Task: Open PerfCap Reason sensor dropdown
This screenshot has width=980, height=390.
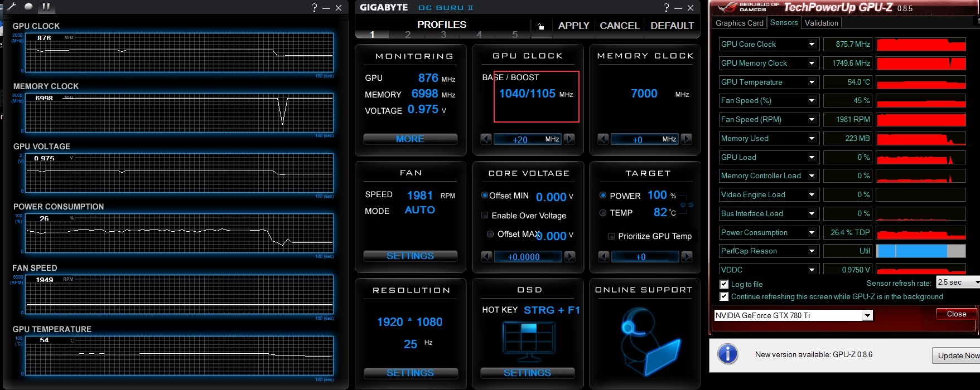Action: pos(812,251)
